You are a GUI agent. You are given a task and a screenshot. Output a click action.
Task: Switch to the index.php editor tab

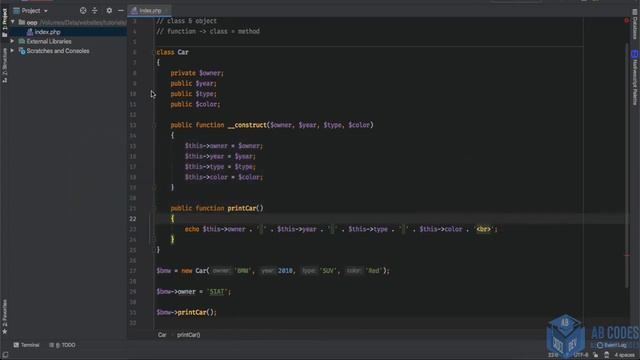click(x=149, y=11)
